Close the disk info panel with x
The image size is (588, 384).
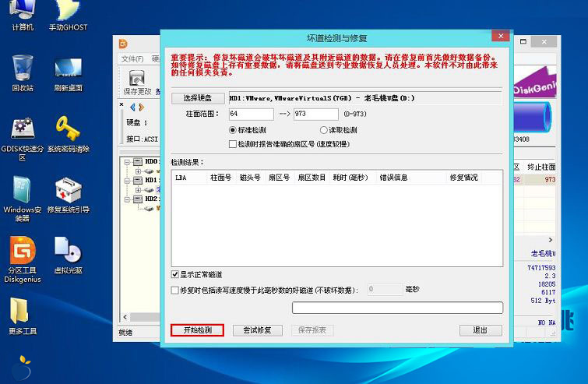[x=121, y=104]
